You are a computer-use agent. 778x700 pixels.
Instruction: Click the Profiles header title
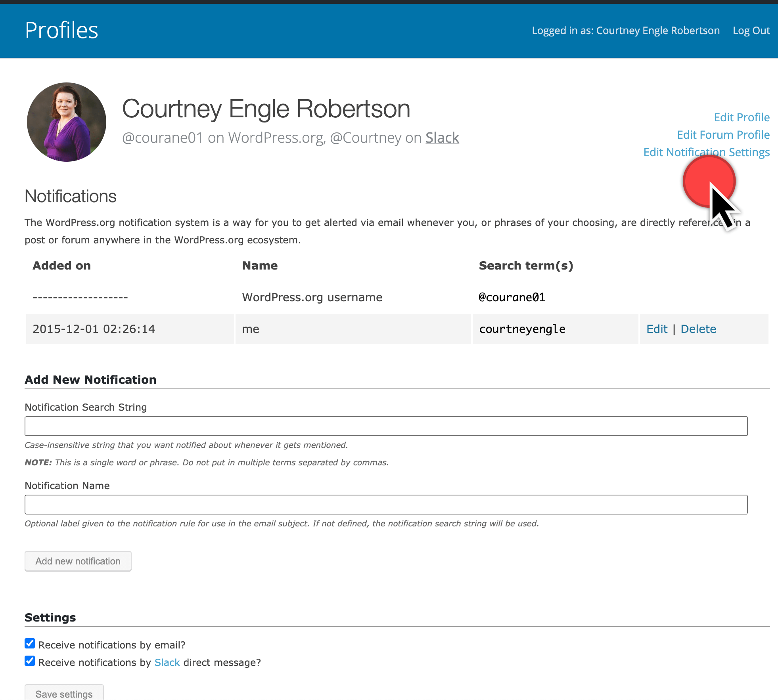(x=61, y=31)
